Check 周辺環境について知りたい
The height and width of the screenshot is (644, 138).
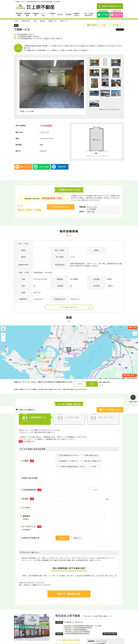coord(57,461)
